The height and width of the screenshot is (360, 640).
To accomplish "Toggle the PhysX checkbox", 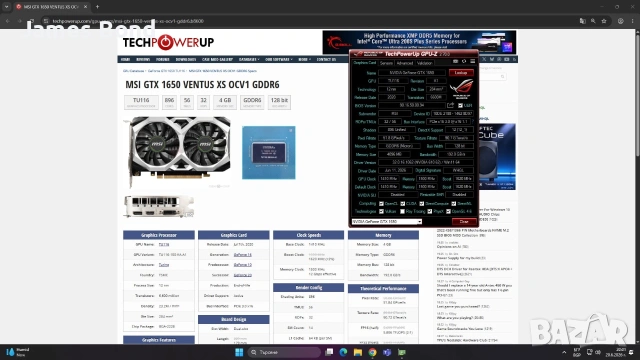I will pos(429,211).
